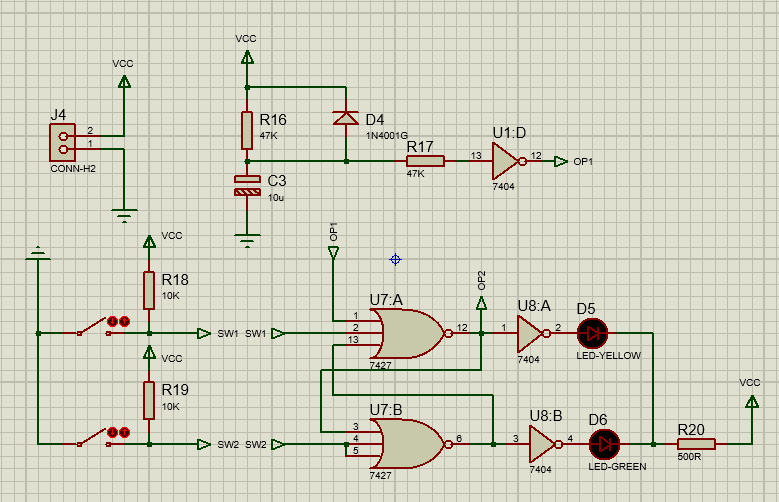
Task: Select the D6 green LED symbol
Action: tap(605, 444)
